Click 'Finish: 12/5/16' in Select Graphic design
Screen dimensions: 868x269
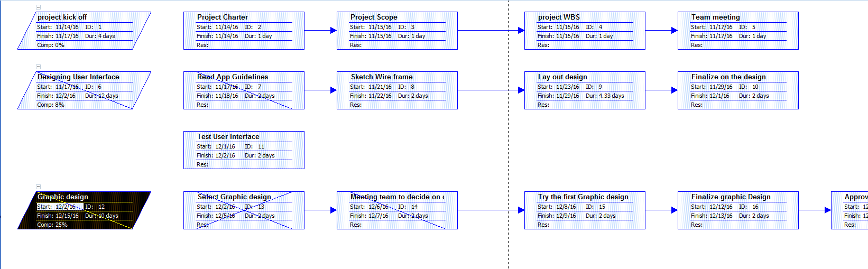216,216
